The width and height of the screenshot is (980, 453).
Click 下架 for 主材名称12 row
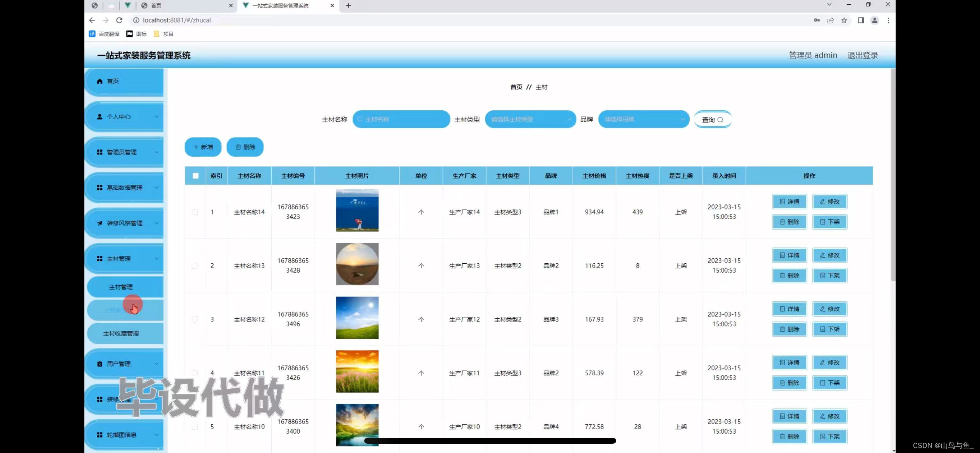click(830, 329)
